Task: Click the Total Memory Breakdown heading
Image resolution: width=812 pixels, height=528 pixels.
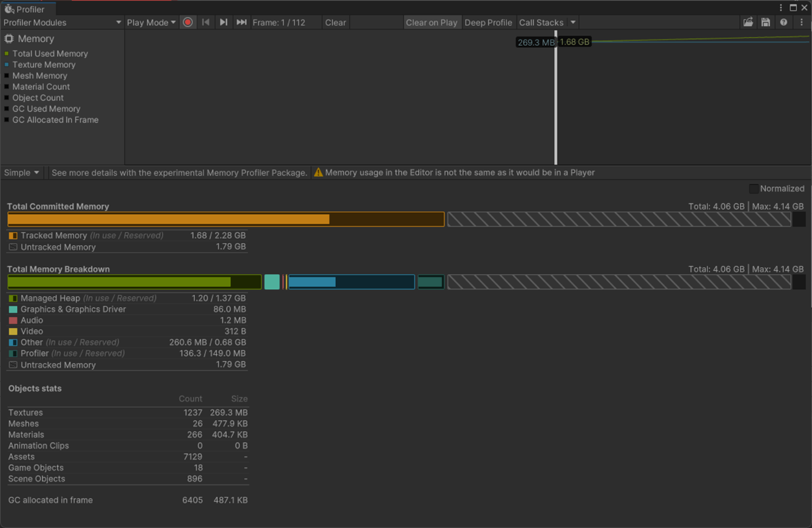Action: (x=58, y=269)
